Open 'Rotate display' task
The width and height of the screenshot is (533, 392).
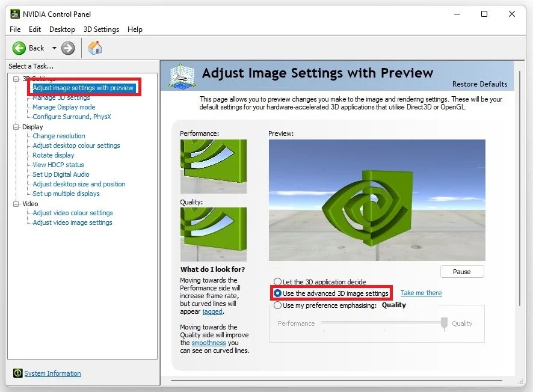tap(54, 155)
